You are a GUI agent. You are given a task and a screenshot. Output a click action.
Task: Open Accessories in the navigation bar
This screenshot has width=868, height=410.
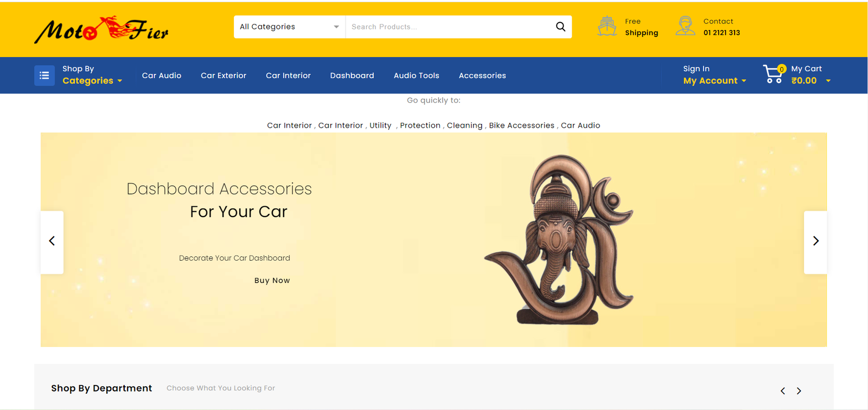coord(482,75)
